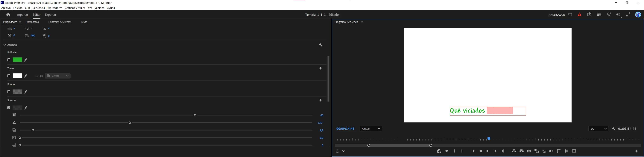This screenshot has height=157, width=644.
Task: Use the Fondo eyedropper tool
Action: coord(25,92)
